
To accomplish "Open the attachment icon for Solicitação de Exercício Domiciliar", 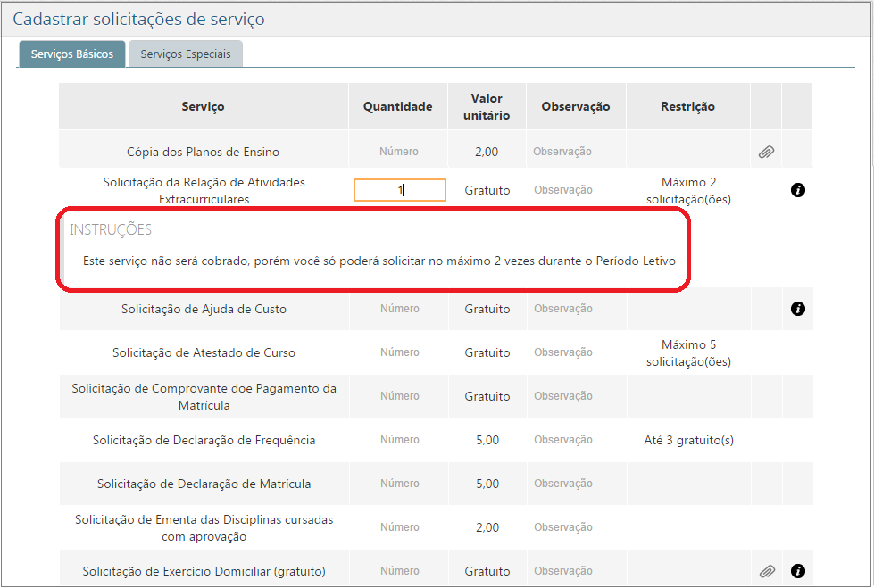I will (x=765, y=570).
